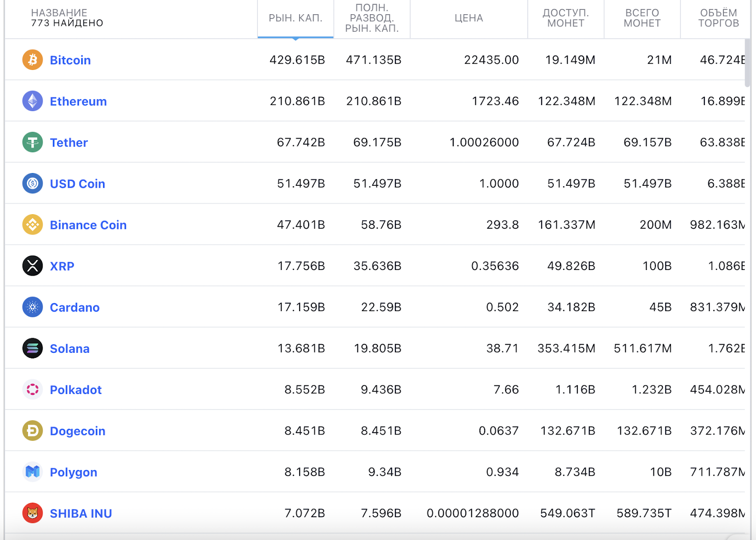Click Polkadot market cap 8.552B
Viewport: 756px width, 540px height.
coord(305,390)
